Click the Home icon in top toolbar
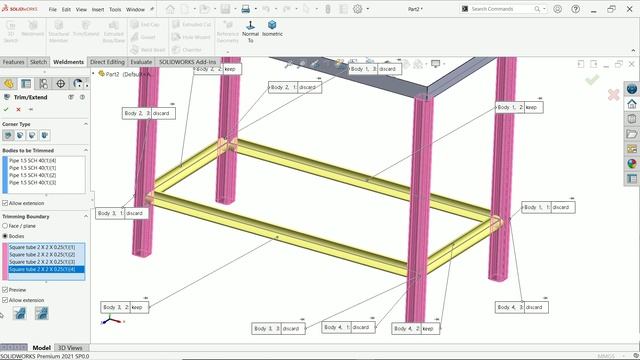The width and height of the screenshot is (640, 360). click(170, 9)
